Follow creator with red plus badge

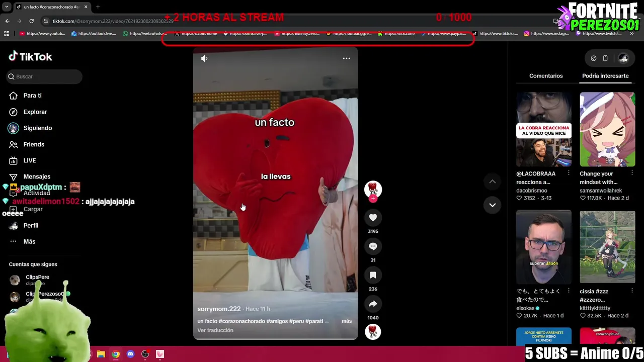click(373, 199)
